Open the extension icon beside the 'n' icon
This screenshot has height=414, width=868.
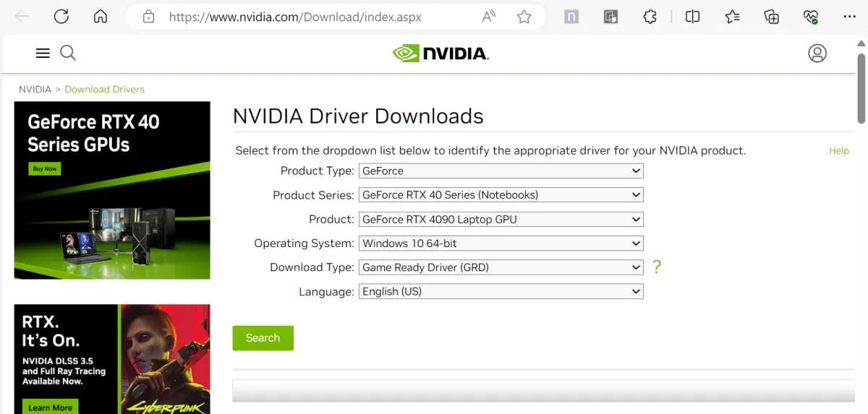pyautogui.click(x=610, y=17)
